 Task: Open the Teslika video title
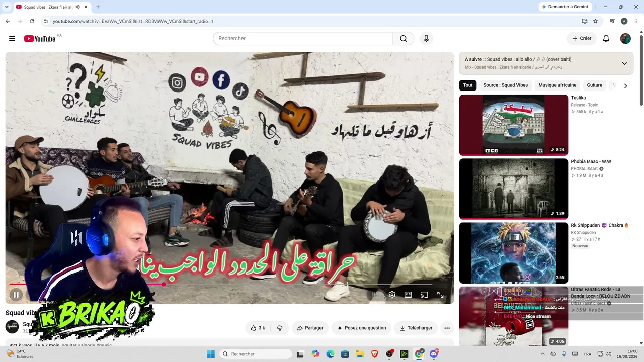[578, 98]
